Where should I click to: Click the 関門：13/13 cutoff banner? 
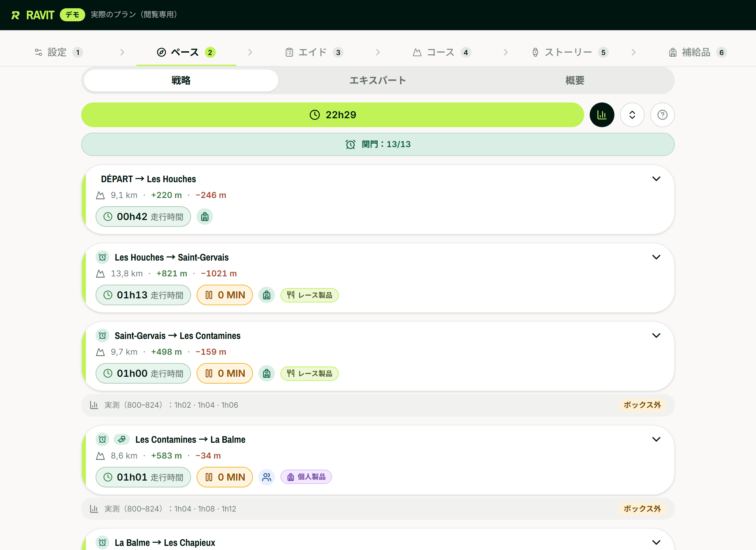[x=378, y=144]
